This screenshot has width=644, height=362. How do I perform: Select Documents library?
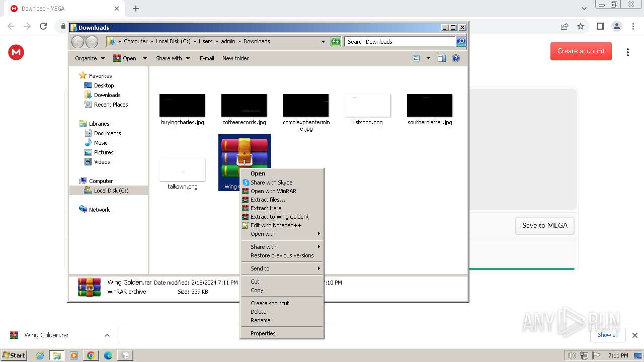[x=107, y=133]
